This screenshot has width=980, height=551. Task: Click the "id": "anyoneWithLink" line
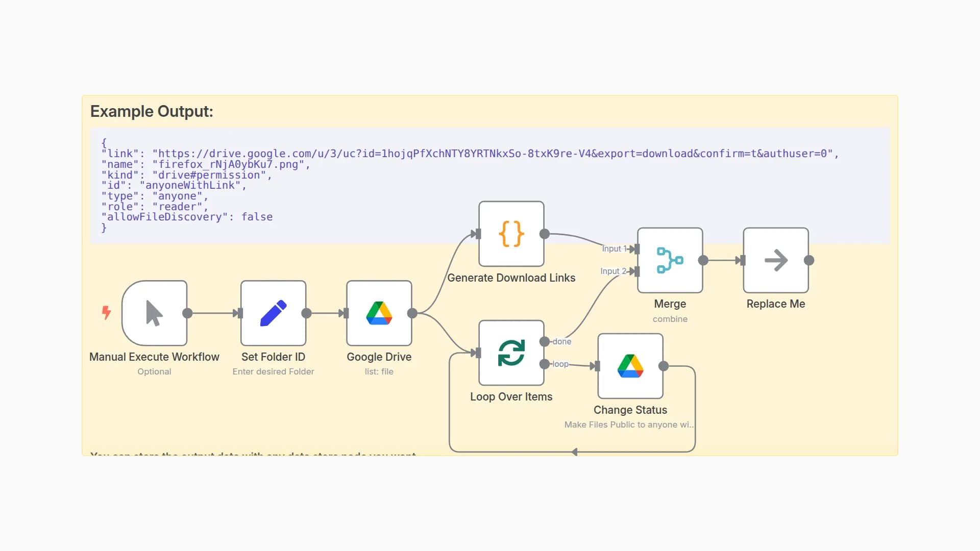pos(174,185)
